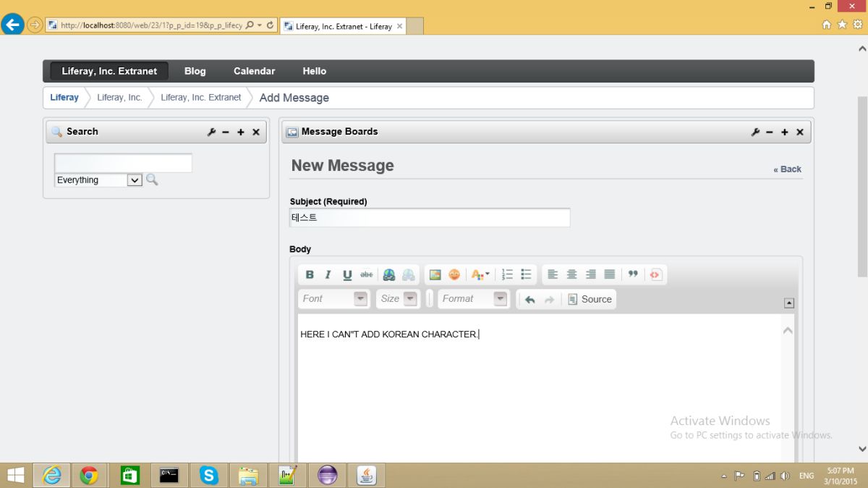Click inside the message body editor
The width and height of the screenshot is (868, 488).
tap(539, 387)
